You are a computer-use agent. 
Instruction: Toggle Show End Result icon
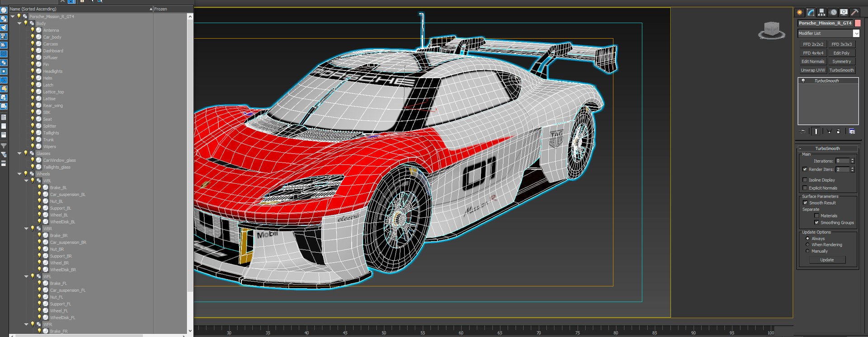(816, 131)
